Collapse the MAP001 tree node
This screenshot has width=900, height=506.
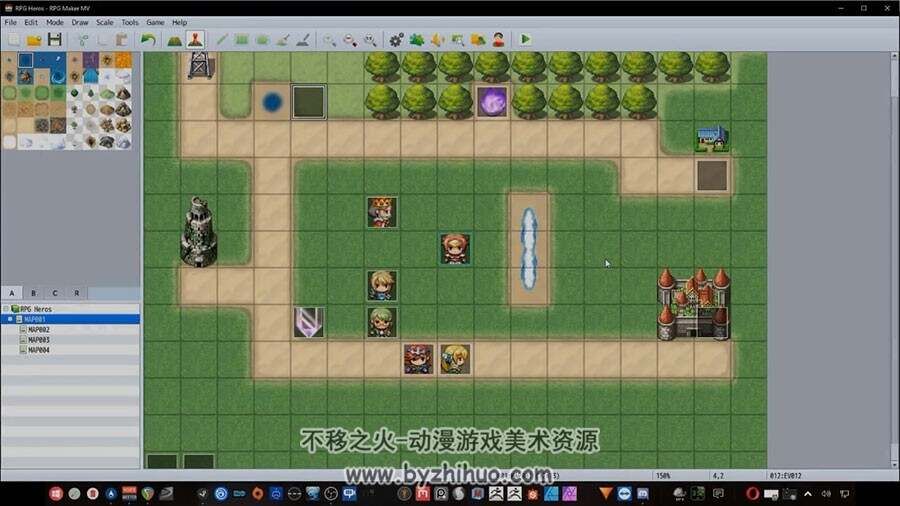click(x=10, y=319)
